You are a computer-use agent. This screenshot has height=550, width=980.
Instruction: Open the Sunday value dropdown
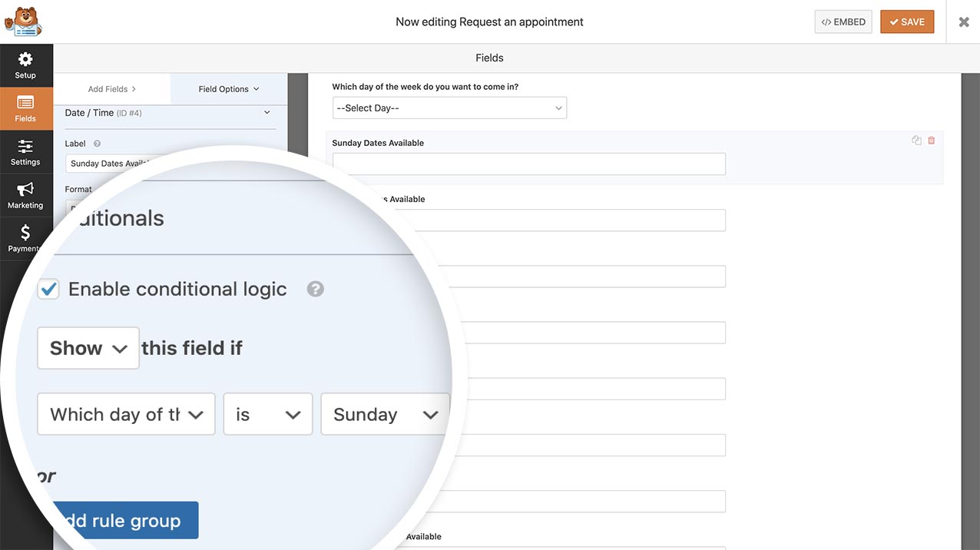tap(385, 414)
